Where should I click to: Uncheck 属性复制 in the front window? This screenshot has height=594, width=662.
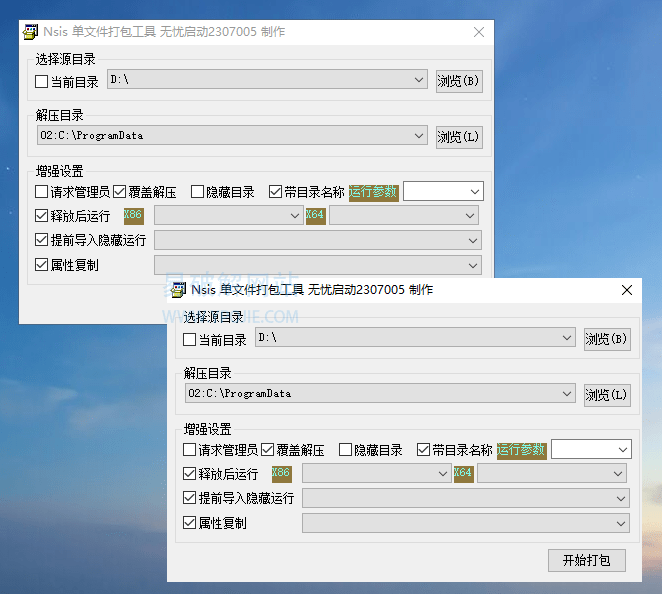click(x=190, y=522)
